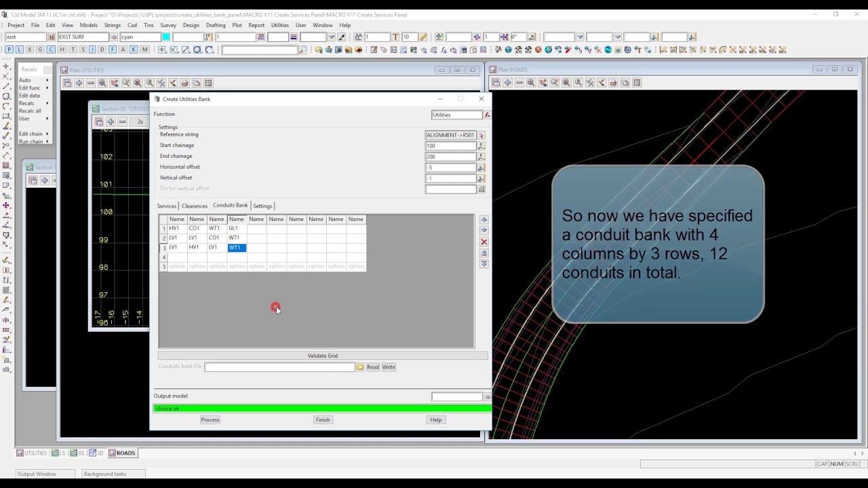868x488 pixels.
Task: Select the highlighted WT1 cell in row 3
Action: point(237,248)
